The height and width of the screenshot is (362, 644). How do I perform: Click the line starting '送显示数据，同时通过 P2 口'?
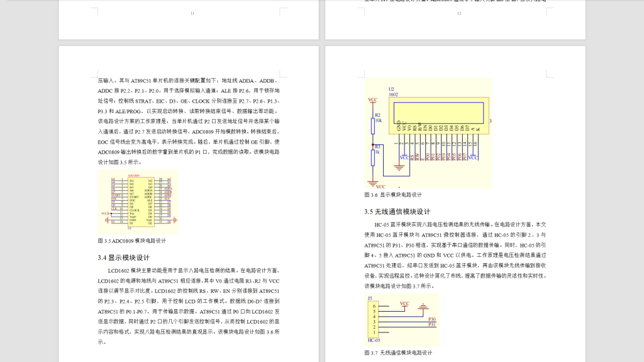coord(189,322)
